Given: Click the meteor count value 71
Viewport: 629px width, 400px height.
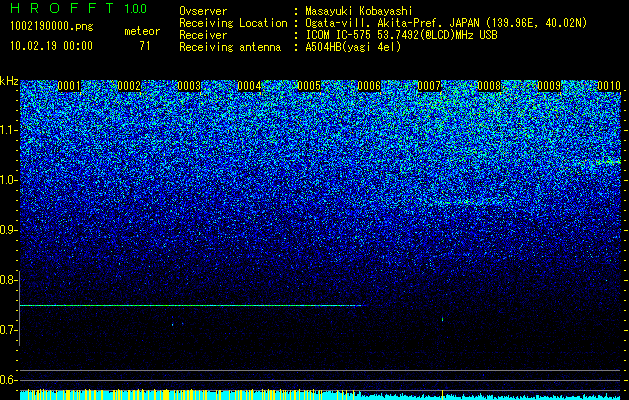Looking at the screenshot, I should tap(145, 46).
